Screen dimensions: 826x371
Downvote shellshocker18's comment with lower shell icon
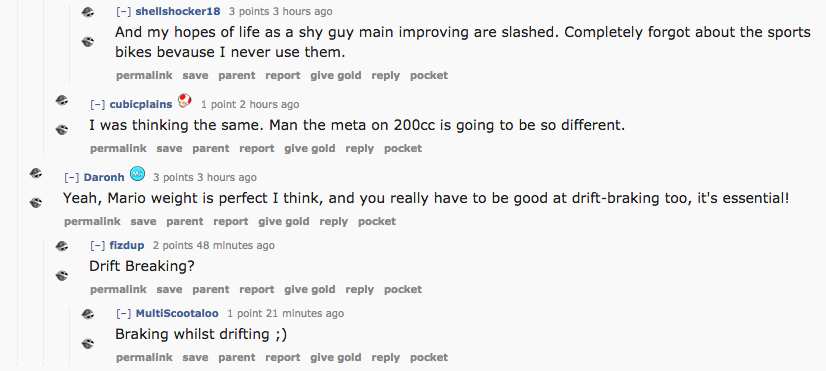(x=88, y=41)
